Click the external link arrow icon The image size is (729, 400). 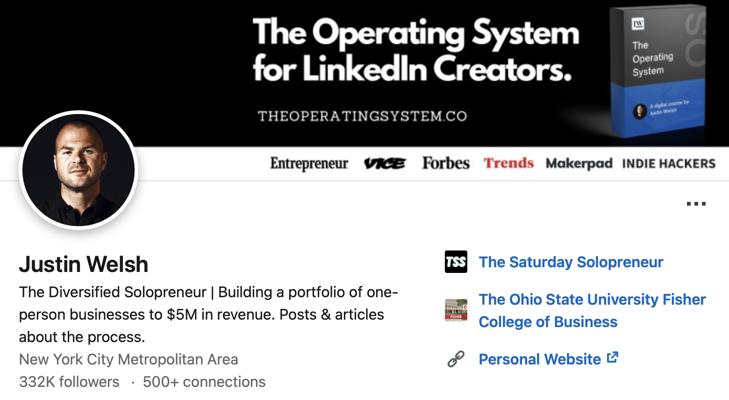click(x=612, y=358)
